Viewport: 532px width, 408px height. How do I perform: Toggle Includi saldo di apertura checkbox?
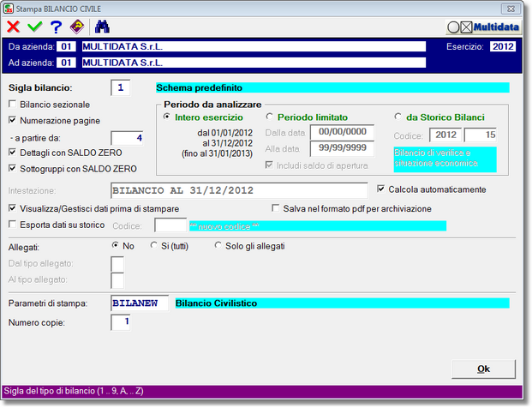coord(269,165)
